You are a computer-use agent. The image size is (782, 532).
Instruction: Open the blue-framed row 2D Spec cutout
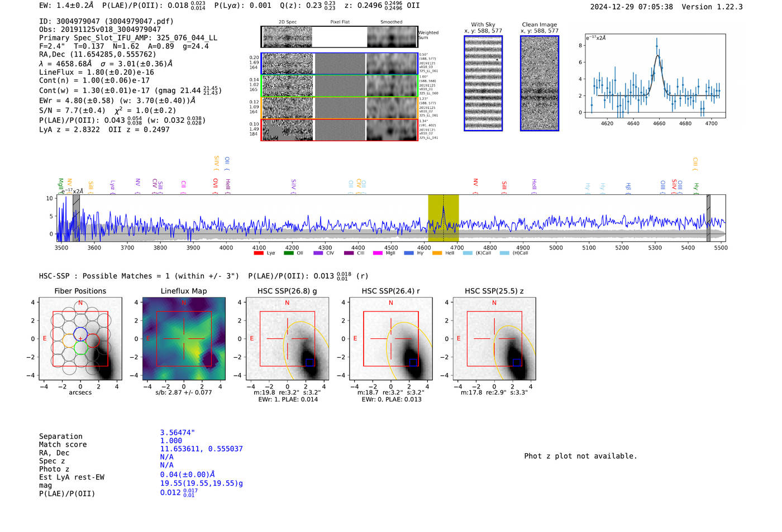tap(288, 64)
